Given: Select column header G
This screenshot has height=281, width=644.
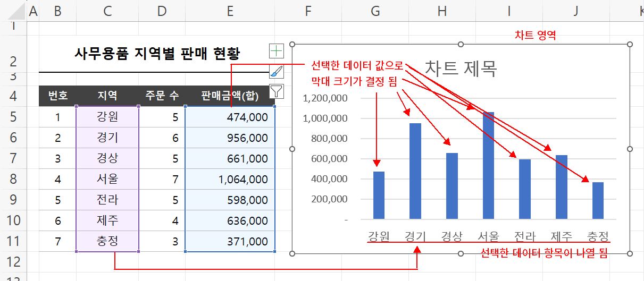Looking at the screenshot, I should click(375, 11).
